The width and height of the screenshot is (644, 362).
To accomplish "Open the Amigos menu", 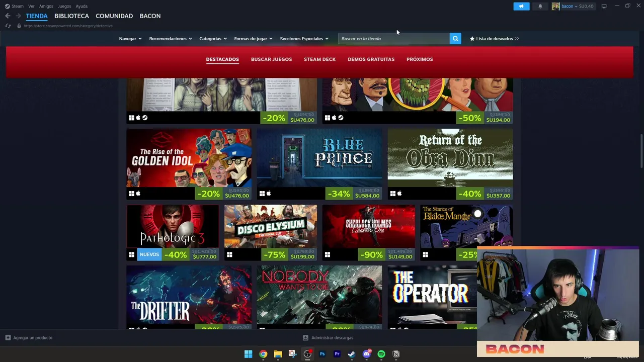I will (x=46, y=6).
